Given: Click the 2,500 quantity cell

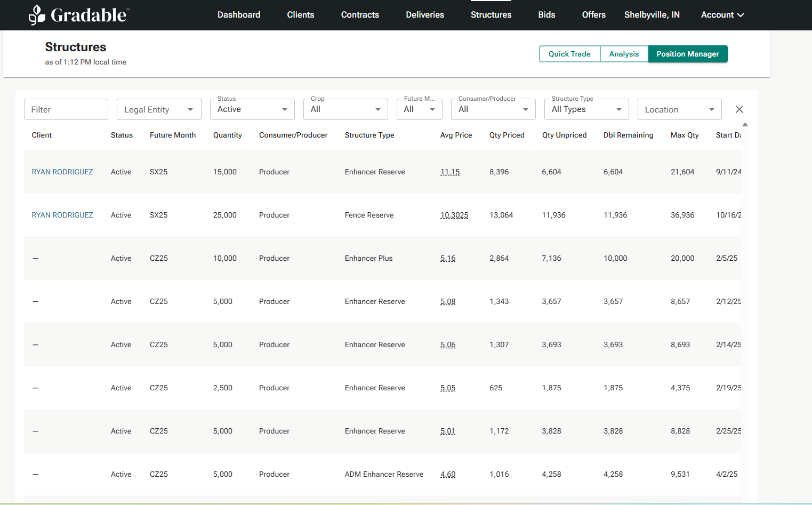Looking at the screenshot, I should tap(223, 388).
